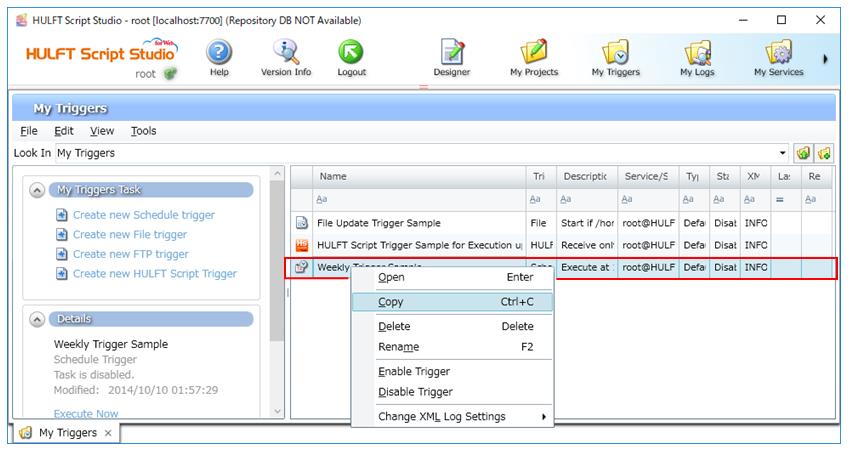Click the Execute Now link
Viewport: 848px width, 451px height.
click(86, 413)
